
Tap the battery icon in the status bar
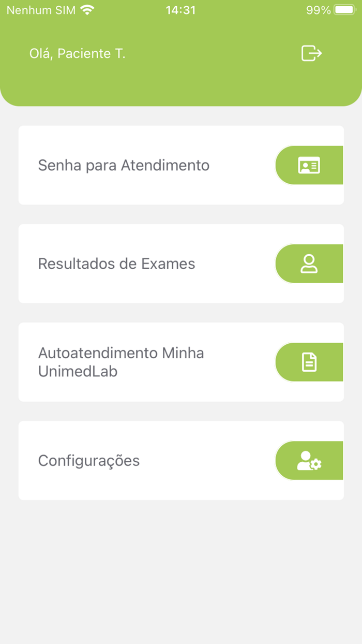pos(344,9)
